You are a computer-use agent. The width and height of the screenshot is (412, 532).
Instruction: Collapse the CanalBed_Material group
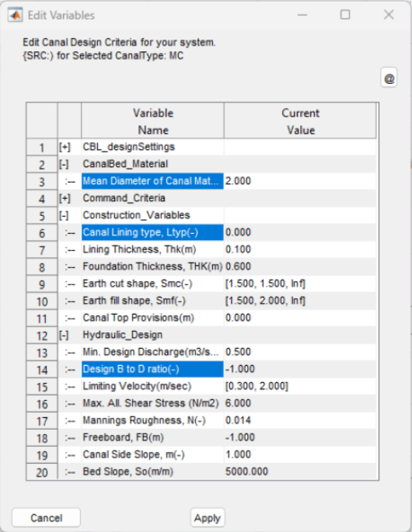pos(64,164)
